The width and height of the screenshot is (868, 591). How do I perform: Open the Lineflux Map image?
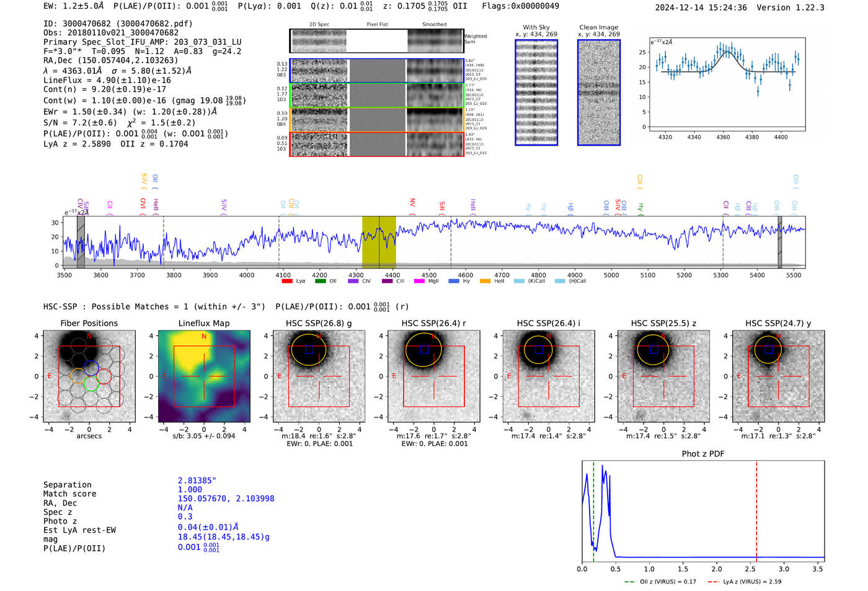[x=204, y=376]
